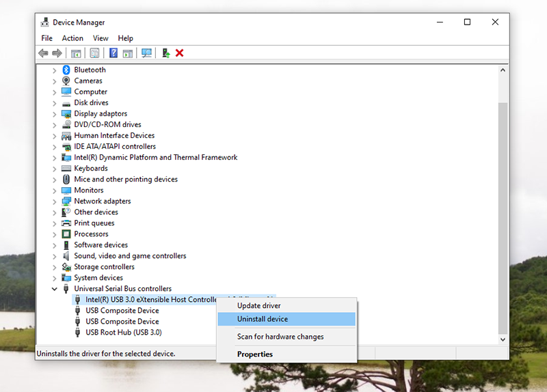The width and height of the screenshot is (547, 392).
Task: Open the Action menu
Action: (72, 38)
